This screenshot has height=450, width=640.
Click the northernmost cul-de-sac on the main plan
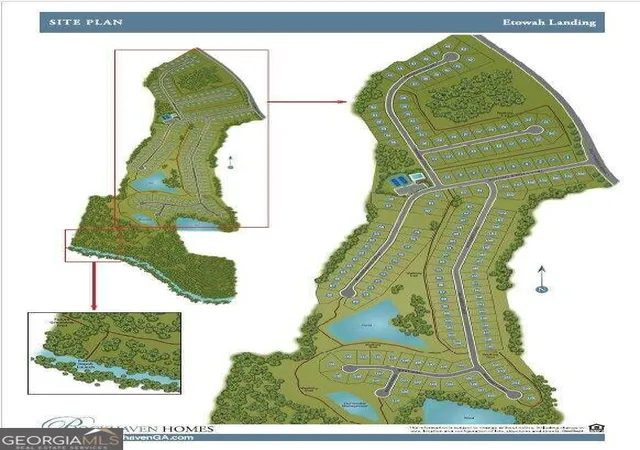pyautogui.click(x=450, y=57)
